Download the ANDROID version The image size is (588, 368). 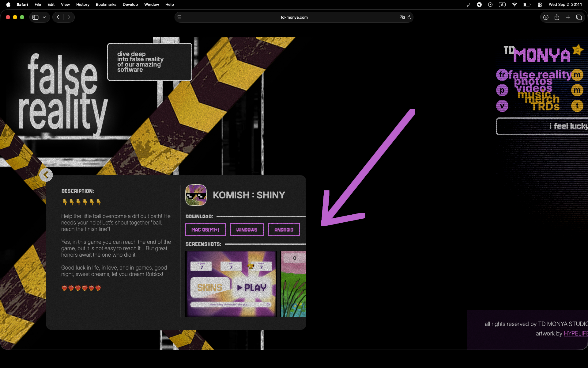coord(284,230)
